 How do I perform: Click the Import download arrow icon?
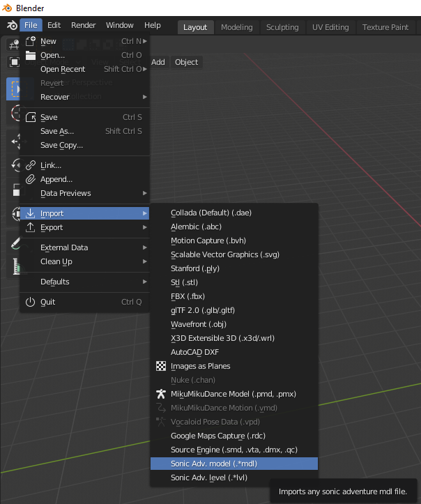pyautogui.click(x=31, y=213)
